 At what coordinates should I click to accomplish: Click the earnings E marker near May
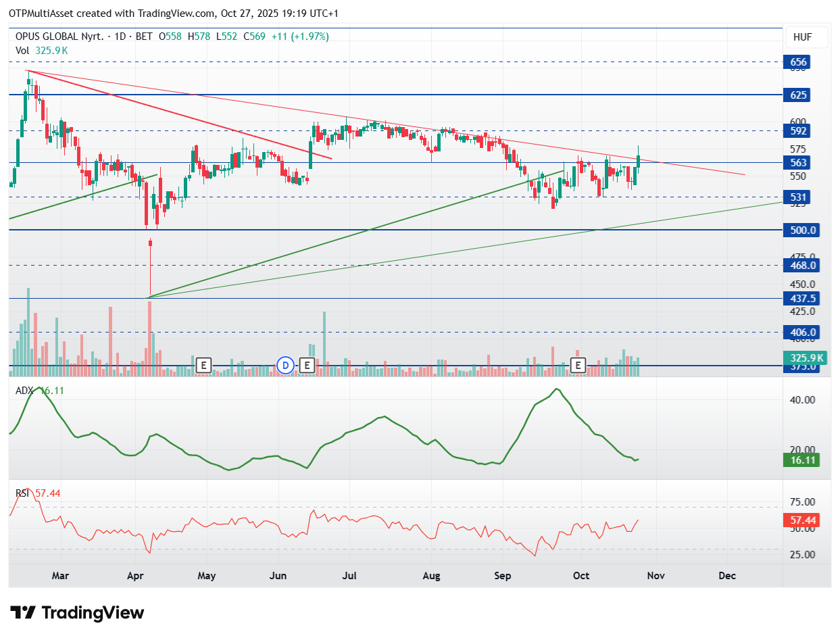[203, 366]
